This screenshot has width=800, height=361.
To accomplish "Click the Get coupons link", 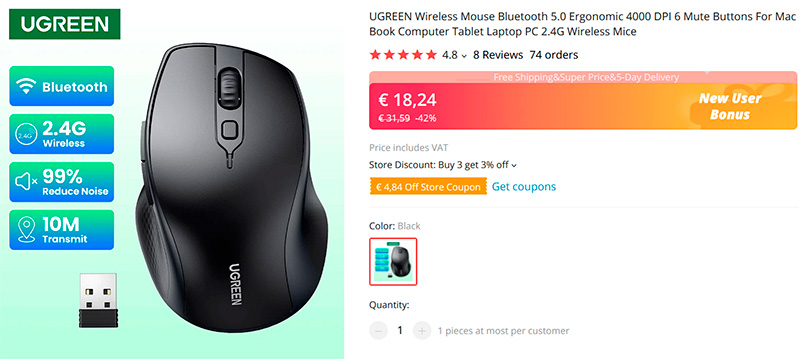I will click(523, 187).
